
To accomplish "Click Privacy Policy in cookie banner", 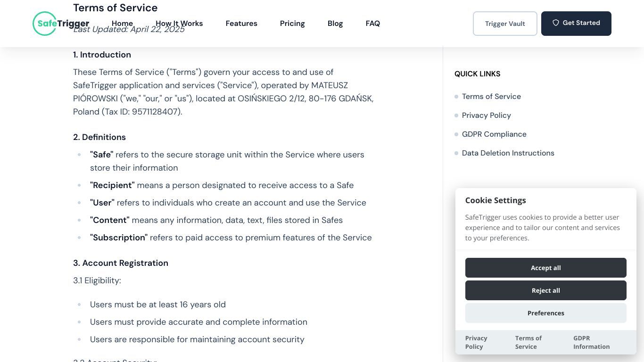I will point(476,342).
